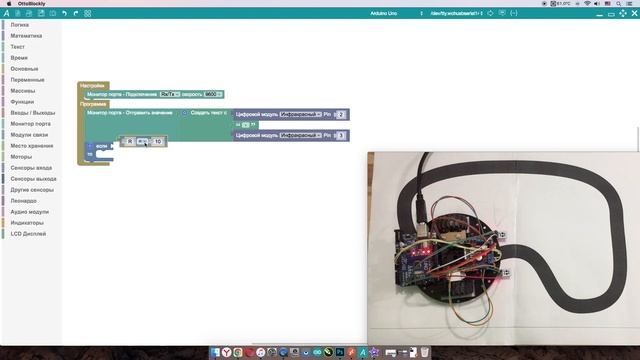The image size is (640, 360).
Task: Open the Входы / Выходы category
Action: [x=33, y=113]
